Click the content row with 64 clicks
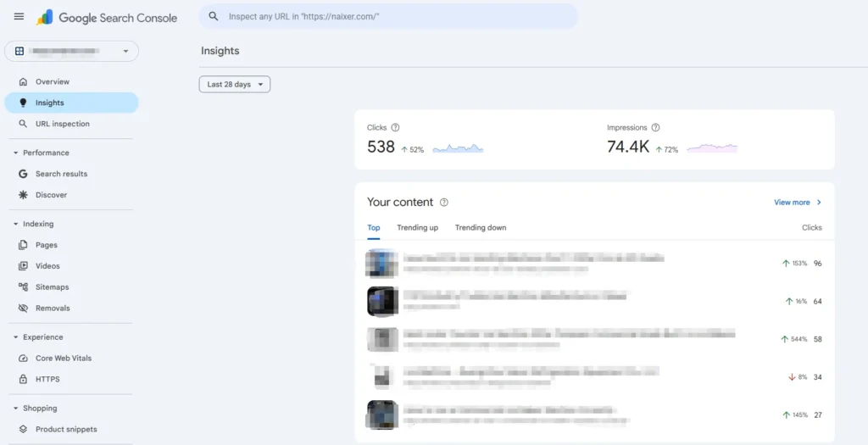Viewport: 868px width, 445px height. (594, 302)
